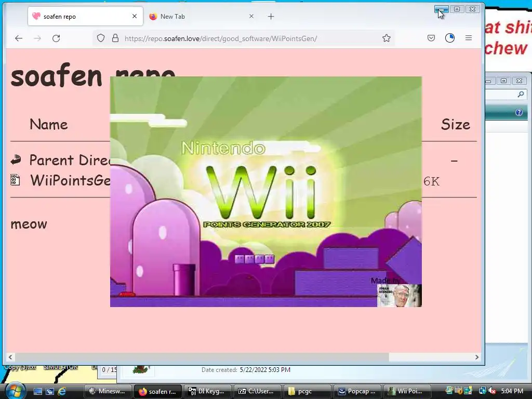Click the Firefox account icon
Screen dimensions: 532x399
[x=449, y=38]
